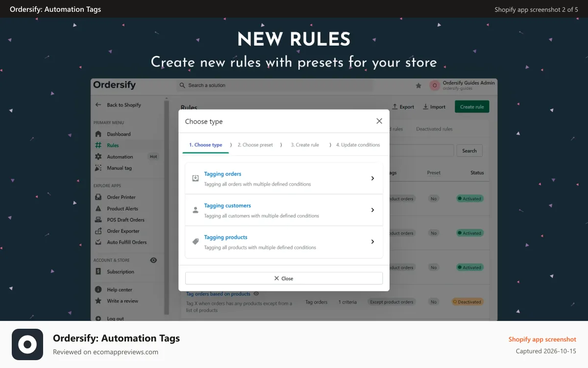Viewport: 588px width, 368px height.
Task: Switch to the Deactivated rules tab
Action: coord(434,129)
